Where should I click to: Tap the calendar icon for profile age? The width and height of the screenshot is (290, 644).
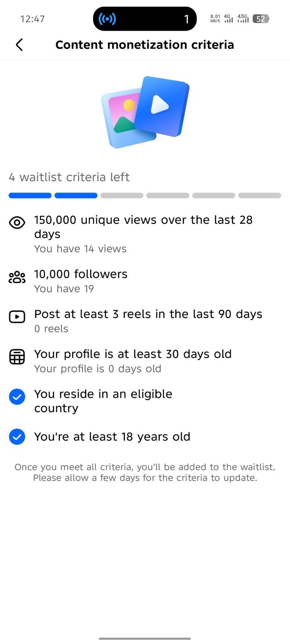[x=17, y=357]
